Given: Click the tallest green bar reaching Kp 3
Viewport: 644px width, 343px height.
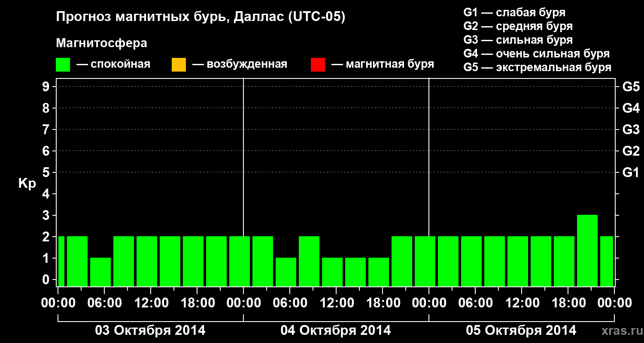Looking at the screenshot, I should point(587,250).
